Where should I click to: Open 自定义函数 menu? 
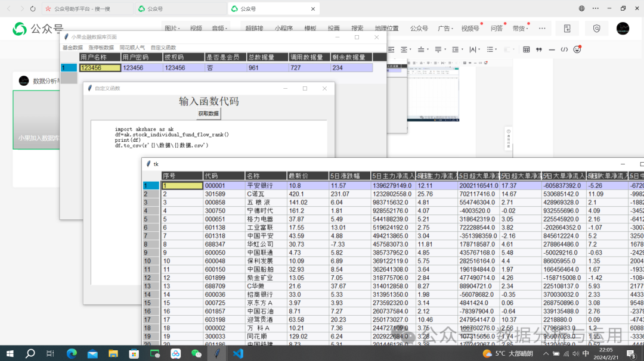point(163,48)
